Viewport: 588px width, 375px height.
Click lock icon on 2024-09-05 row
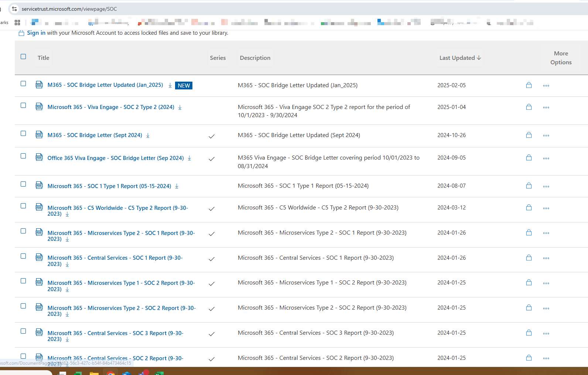point(529,157)
